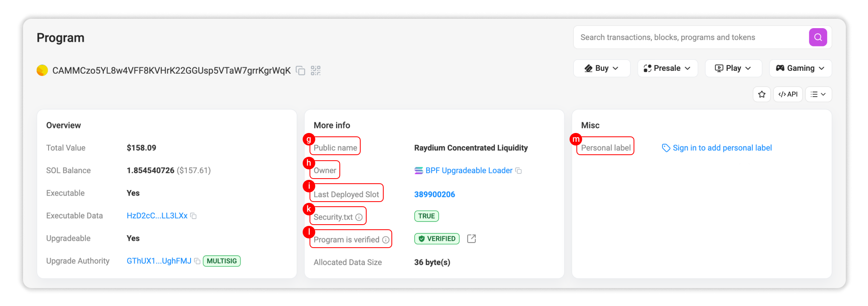Viewport: 868px width, 306px height.
Task: Copy the Upgrade Authority address
Action: click(x=197, y=261)
